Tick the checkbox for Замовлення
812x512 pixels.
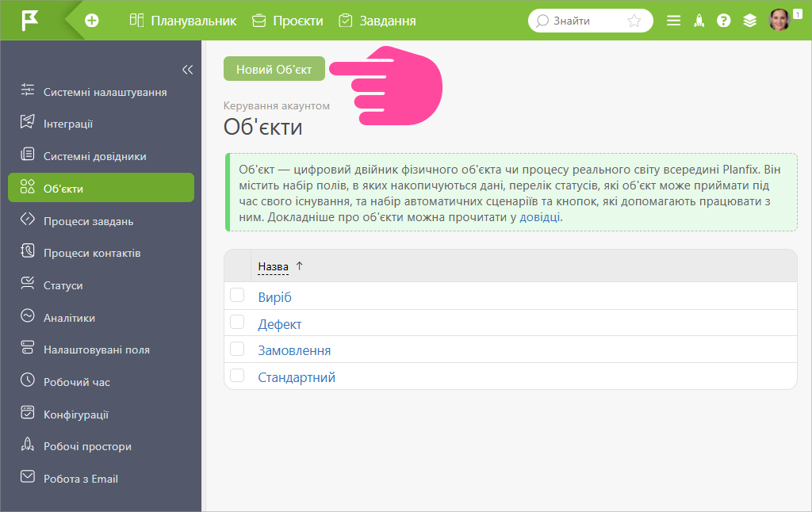click(x=237, y=349)
